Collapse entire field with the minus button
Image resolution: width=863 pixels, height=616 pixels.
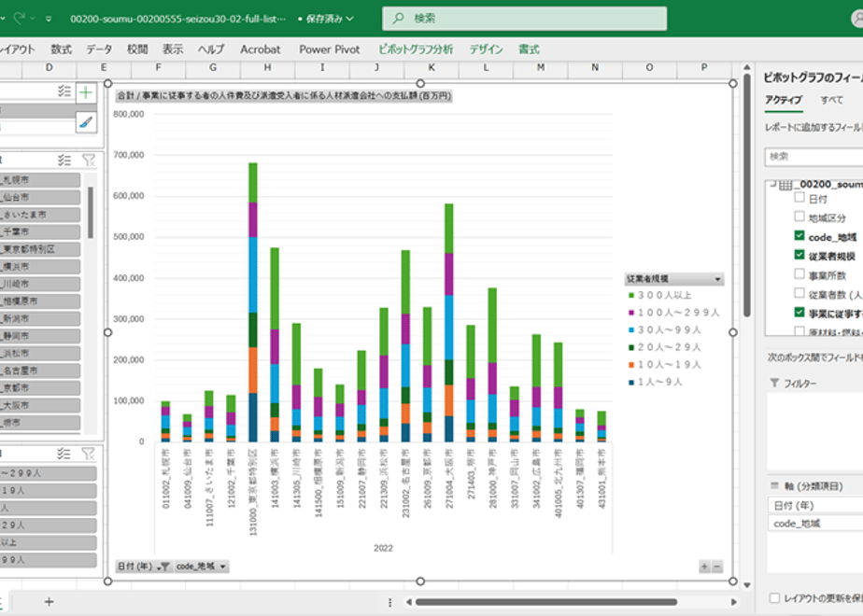pos(717,567)
